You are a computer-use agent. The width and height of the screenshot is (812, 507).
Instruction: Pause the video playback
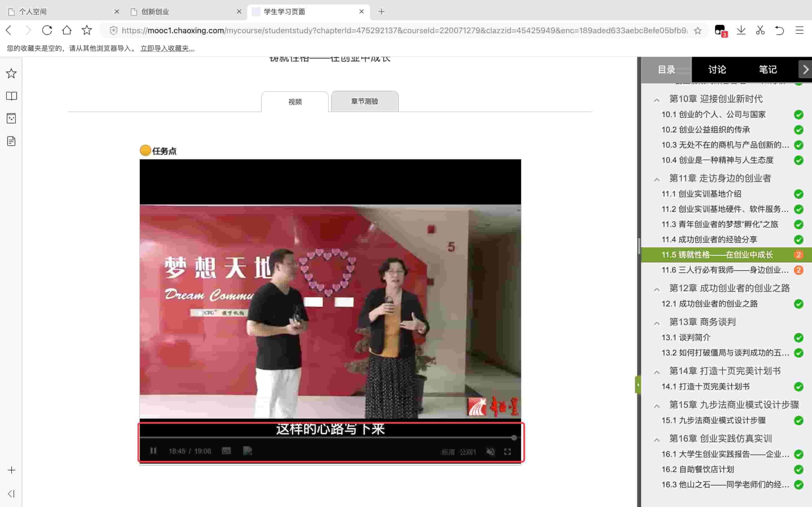coord(153,451)
